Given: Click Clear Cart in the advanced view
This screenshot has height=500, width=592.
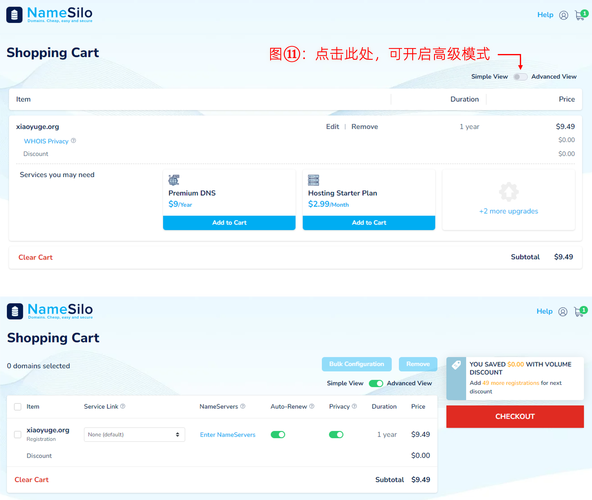Looking at the screenshot, I should point(31,480).
